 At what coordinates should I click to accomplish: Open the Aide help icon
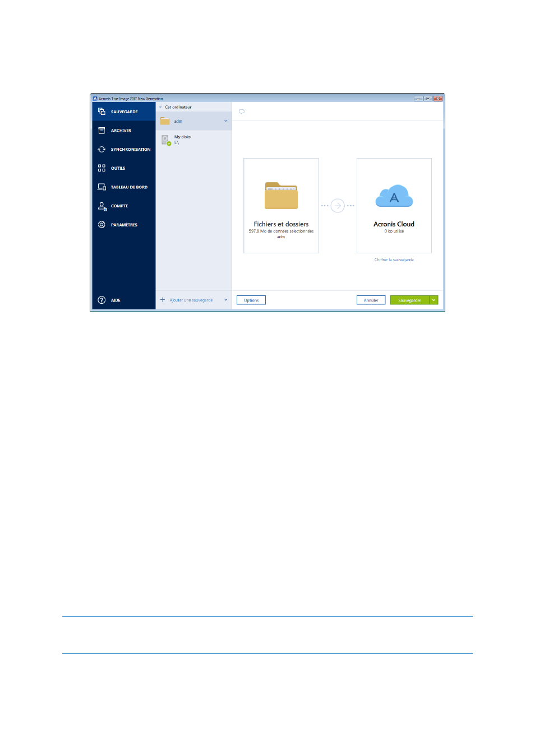[102, 300]
